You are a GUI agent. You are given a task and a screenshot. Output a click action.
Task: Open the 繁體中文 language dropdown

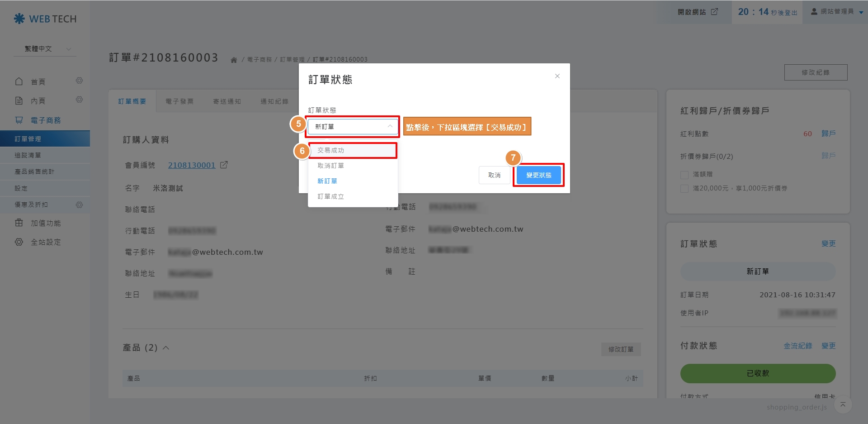coord(45,49)
